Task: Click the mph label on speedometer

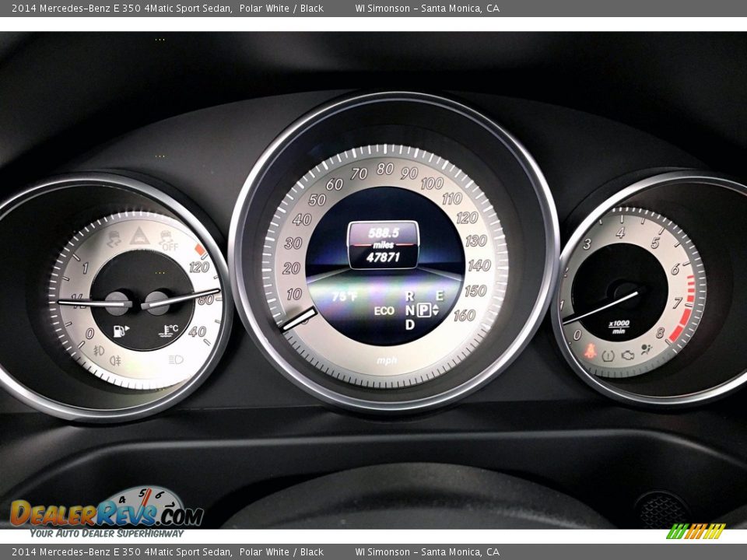Action: (x=387, y=360)
